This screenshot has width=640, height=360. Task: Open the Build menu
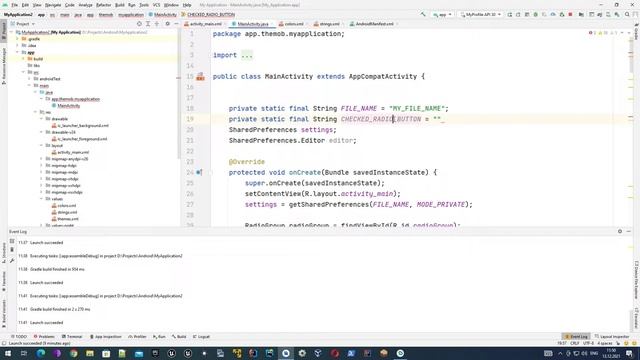coord(120,5)
